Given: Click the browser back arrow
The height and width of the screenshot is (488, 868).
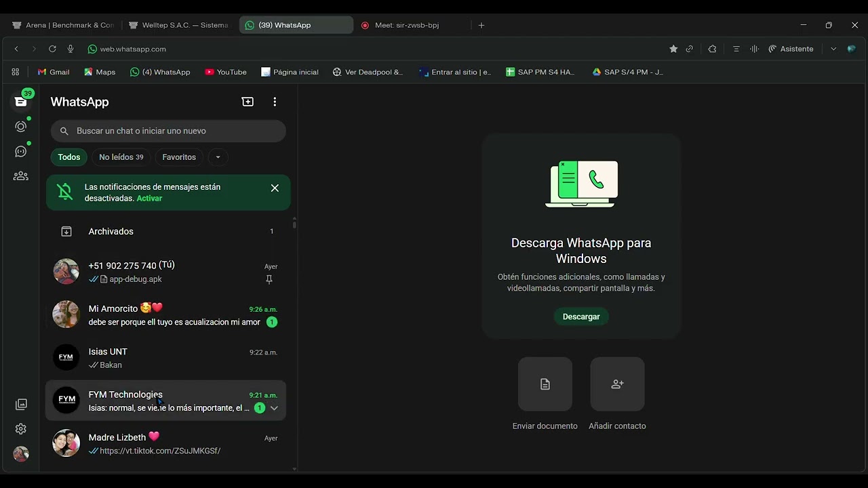Looking at the screenshot, I should pos(16,49).
